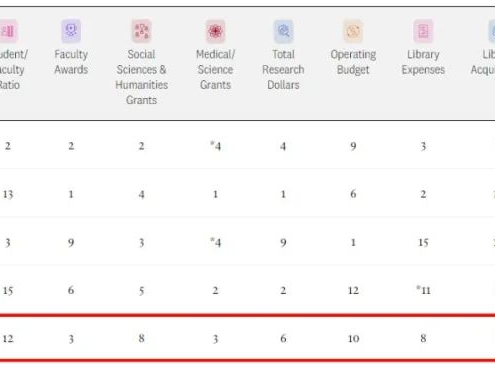
Task: Click the first-row *4 Medical/Science Grants value
Action: (216, 146)
